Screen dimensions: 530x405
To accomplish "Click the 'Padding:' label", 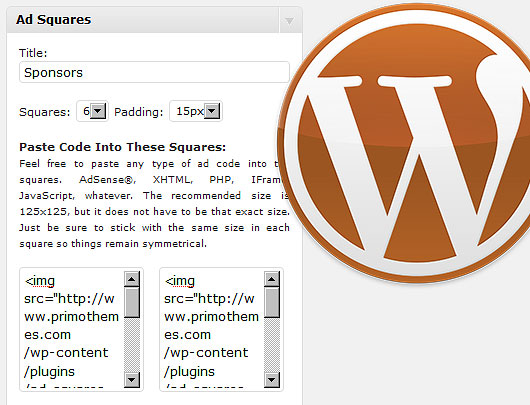I will [139, 112].
